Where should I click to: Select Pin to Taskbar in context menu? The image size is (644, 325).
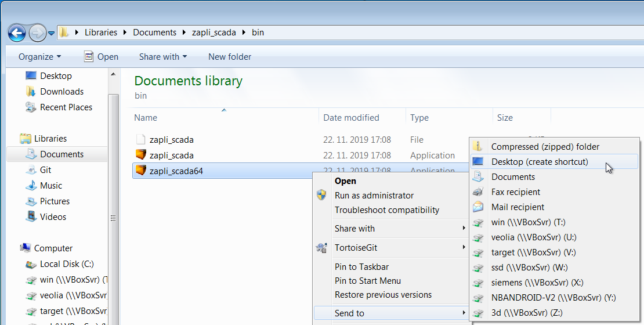point(361,267)
